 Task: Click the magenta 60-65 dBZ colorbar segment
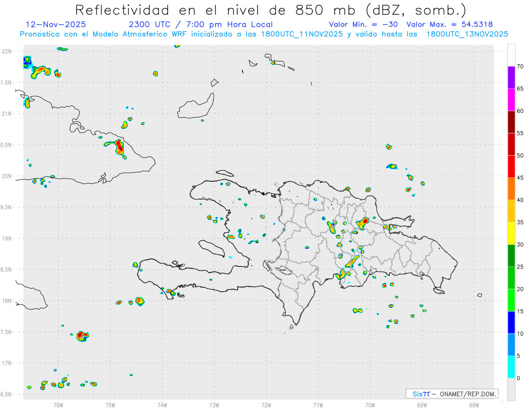tap(511, 100)
